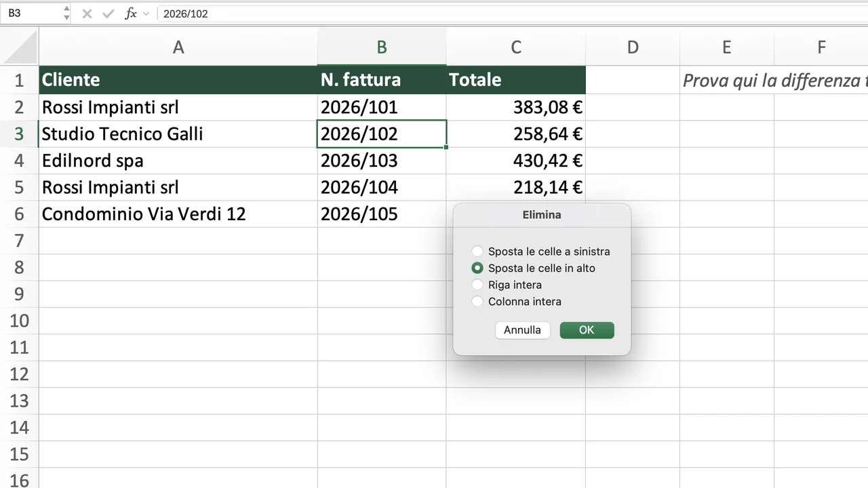Select column E header
Screen dimensions: 868x488
(x=726, y=47)
